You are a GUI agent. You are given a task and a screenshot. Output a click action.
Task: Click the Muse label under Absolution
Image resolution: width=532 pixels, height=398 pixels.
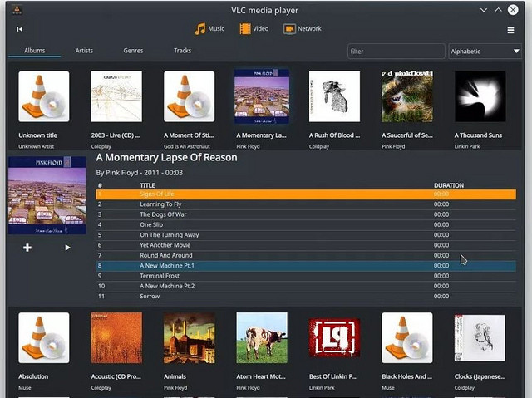coord(24,387)
